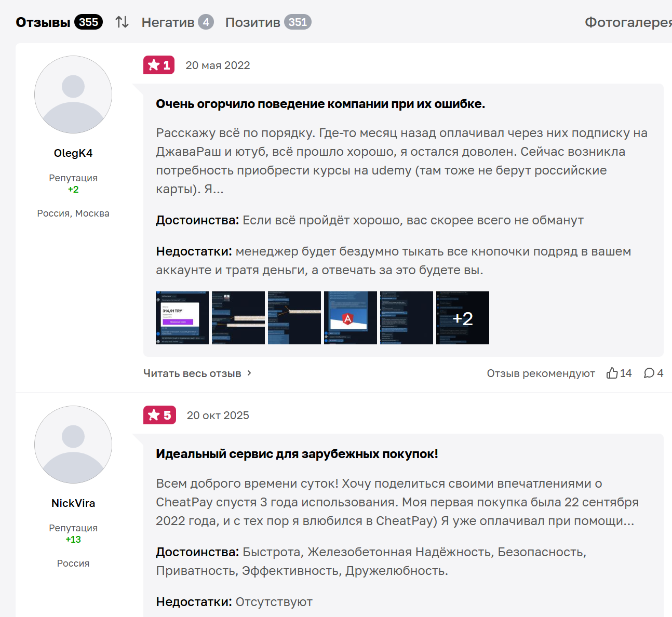672x617 pixels.
Task: Open NickVira's profile via username link
Action: coord(73,503)
